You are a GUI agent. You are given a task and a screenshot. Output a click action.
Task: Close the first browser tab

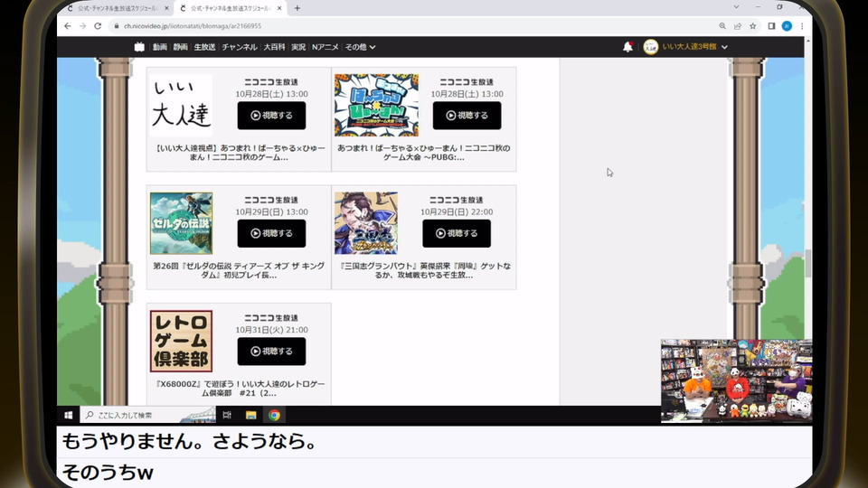tap(166, 8)
